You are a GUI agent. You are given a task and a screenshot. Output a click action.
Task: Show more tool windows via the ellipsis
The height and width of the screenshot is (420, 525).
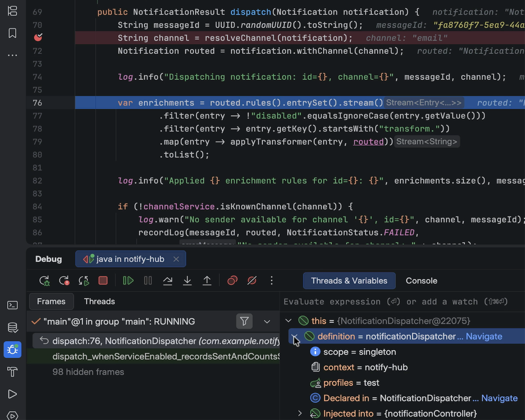coord(12,55)
